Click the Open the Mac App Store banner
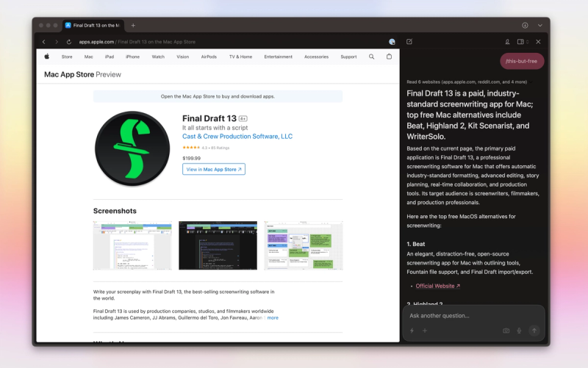Screen dimensions: 588x368 (218, 96)
